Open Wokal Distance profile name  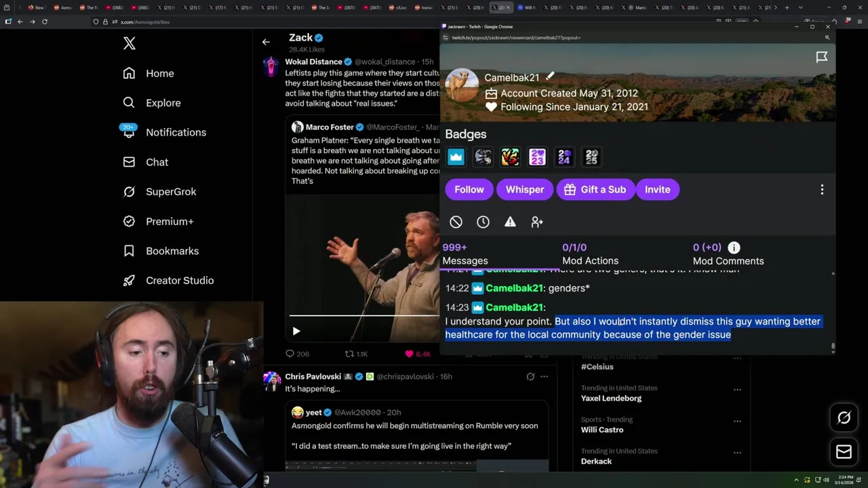pyautogui.click(x=313, y=62)
